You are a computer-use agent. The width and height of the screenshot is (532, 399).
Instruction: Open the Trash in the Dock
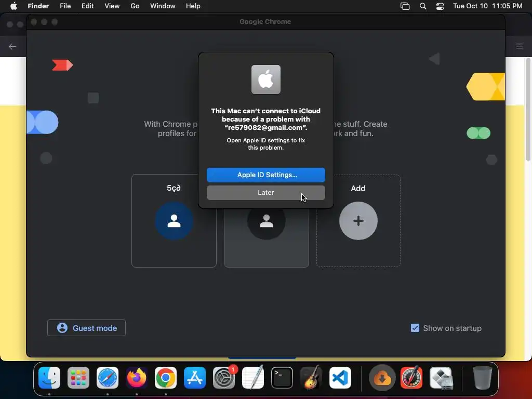tap(482, 378)
